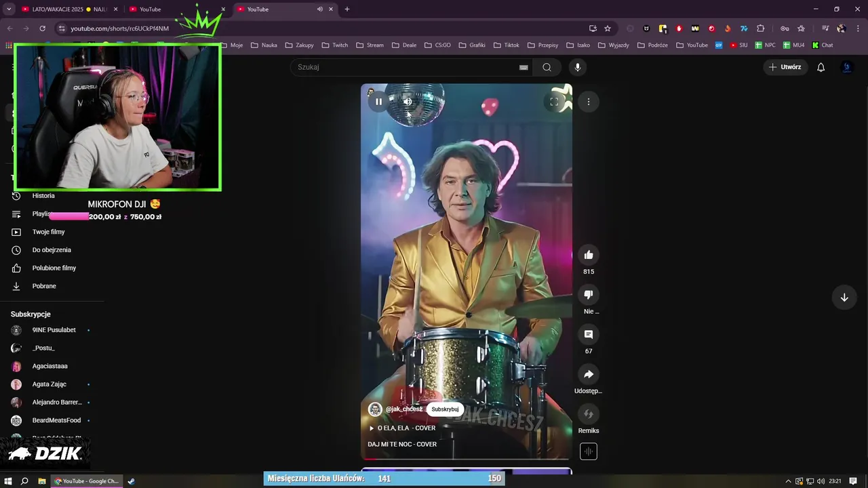The width and height of the screenshot is (868, 488).
Task: Pause the YouTube Short video
Action: [x=378, y=102]
